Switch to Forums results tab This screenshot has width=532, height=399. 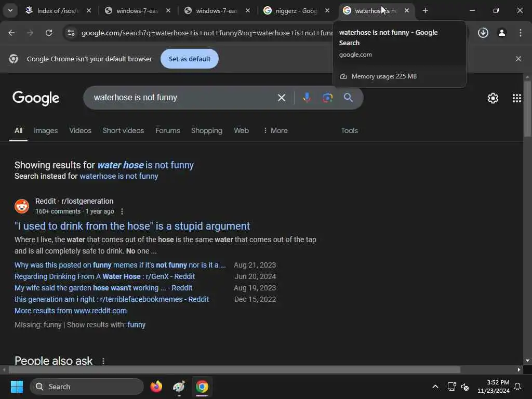pos(168,130)
